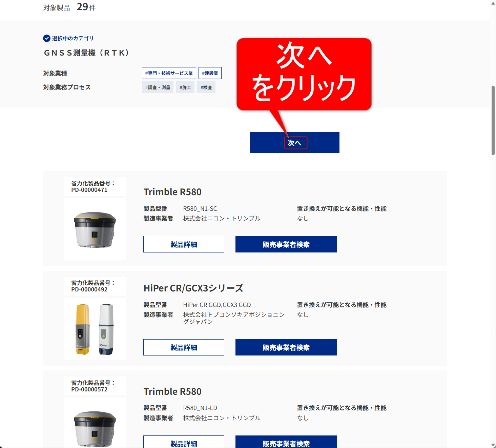Click the HiPer CR/GCX3シリーズ product title
The width and height of the screenshot is (496, 448).
[x=193, y=288]
